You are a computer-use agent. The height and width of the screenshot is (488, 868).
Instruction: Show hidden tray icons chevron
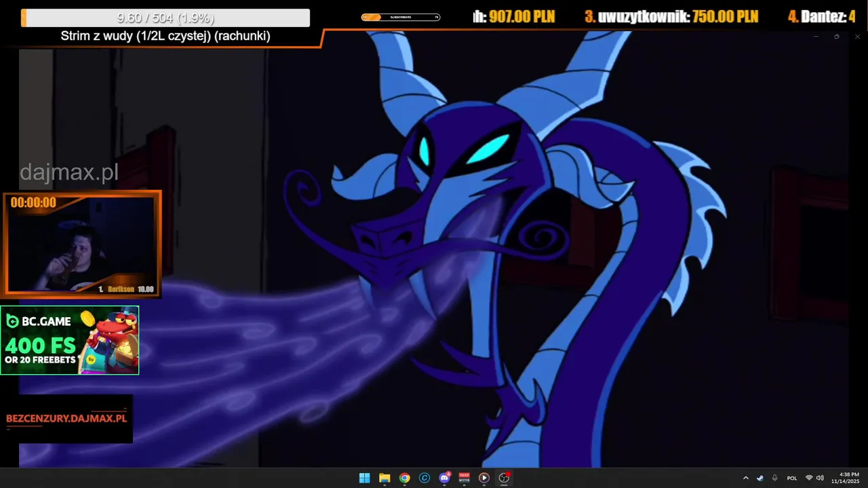(746, 478)
